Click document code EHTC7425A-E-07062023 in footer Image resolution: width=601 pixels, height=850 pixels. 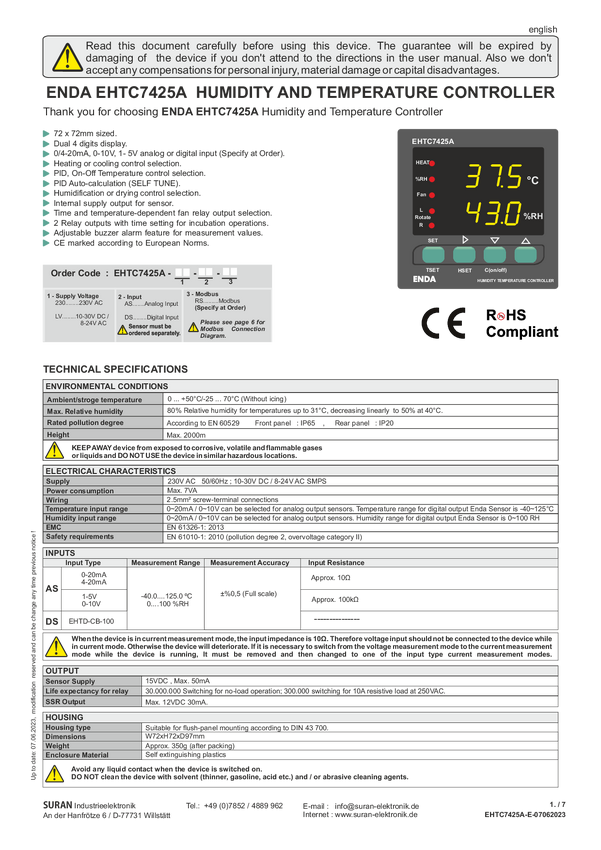coord(525,814)
